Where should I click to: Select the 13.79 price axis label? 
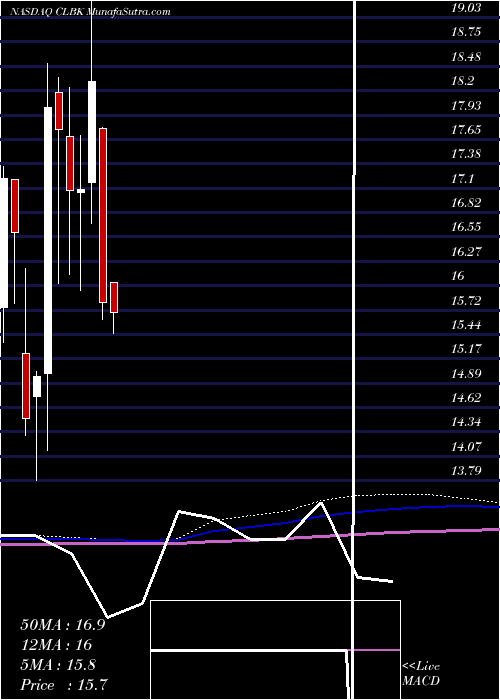click(x=467, y=471)
